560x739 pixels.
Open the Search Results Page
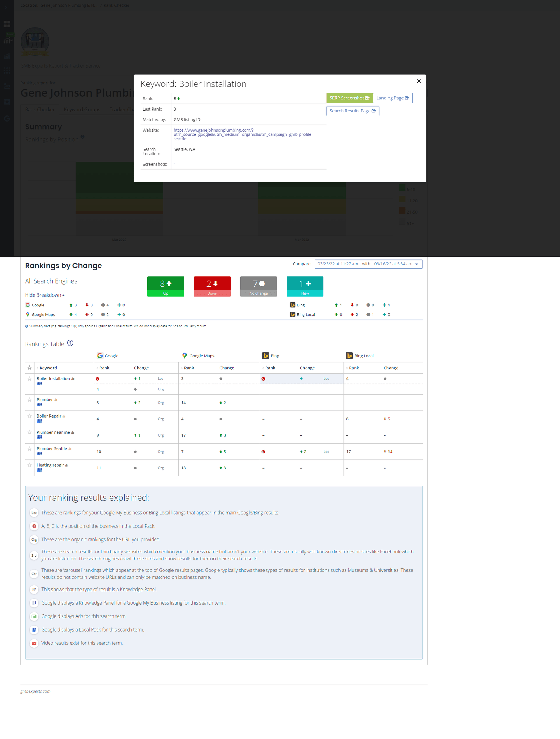click(353, 111)
